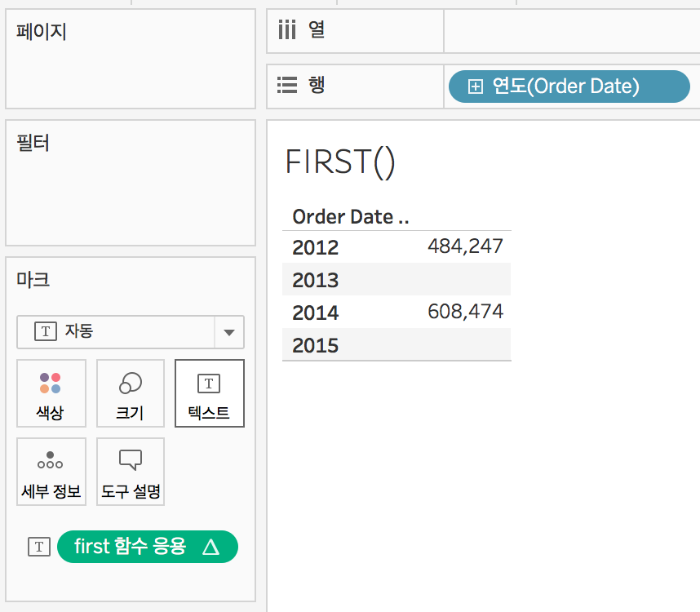Open the Size (크기) mark card
This screenshot has width=700, height=612.
[131, 393]
